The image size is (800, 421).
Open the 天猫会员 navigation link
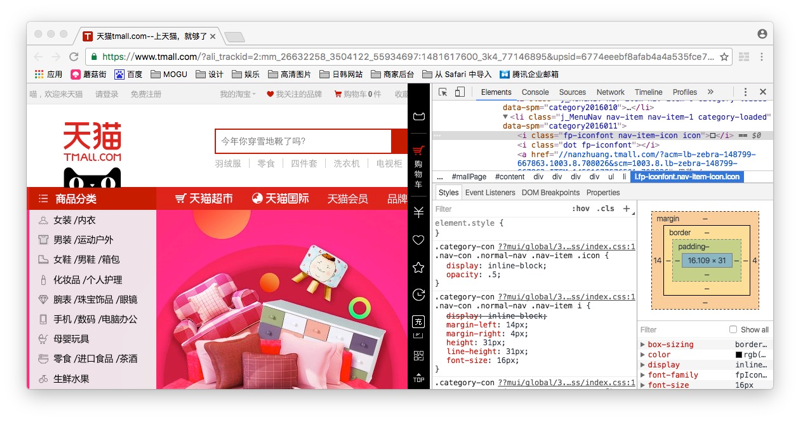pyautogui.click(x=347, y=199)
